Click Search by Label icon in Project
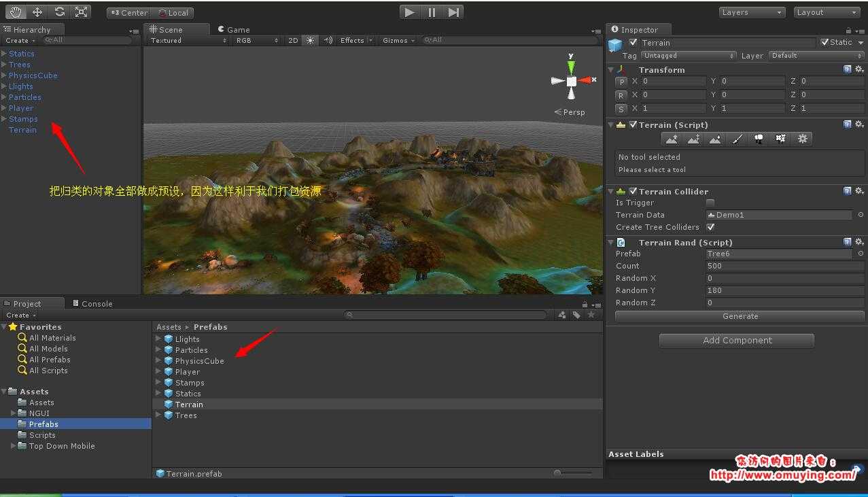Screen dimensions: 868x497 pos(576,315)
